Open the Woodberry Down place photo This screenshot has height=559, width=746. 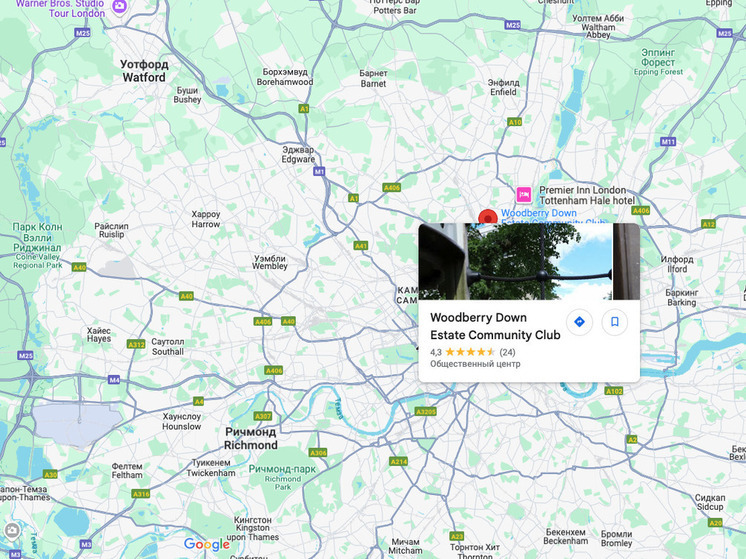click(529, 261)
